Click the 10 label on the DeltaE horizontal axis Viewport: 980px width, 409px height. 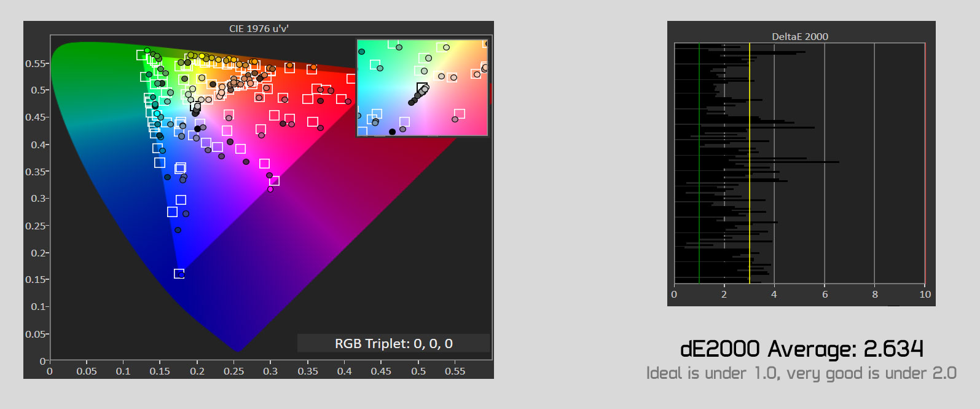click(925, 295)
